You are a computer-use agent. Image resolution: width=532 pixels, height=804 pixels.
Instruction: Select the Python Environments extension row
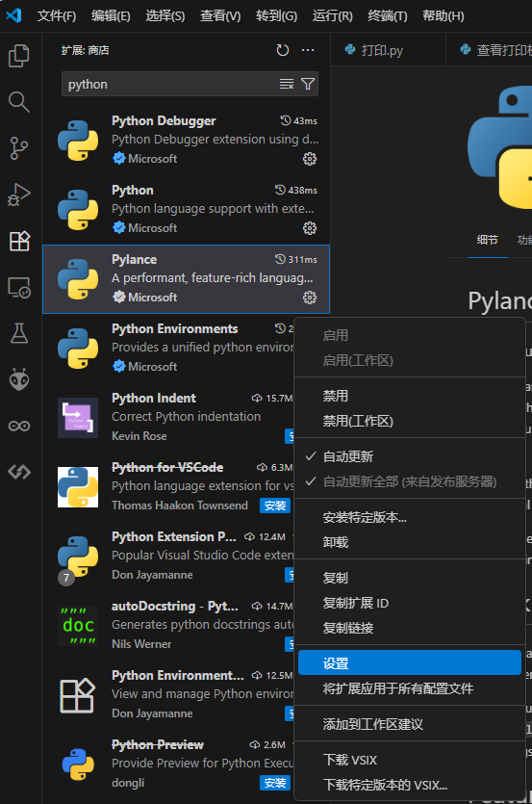(x=168, y=349)
